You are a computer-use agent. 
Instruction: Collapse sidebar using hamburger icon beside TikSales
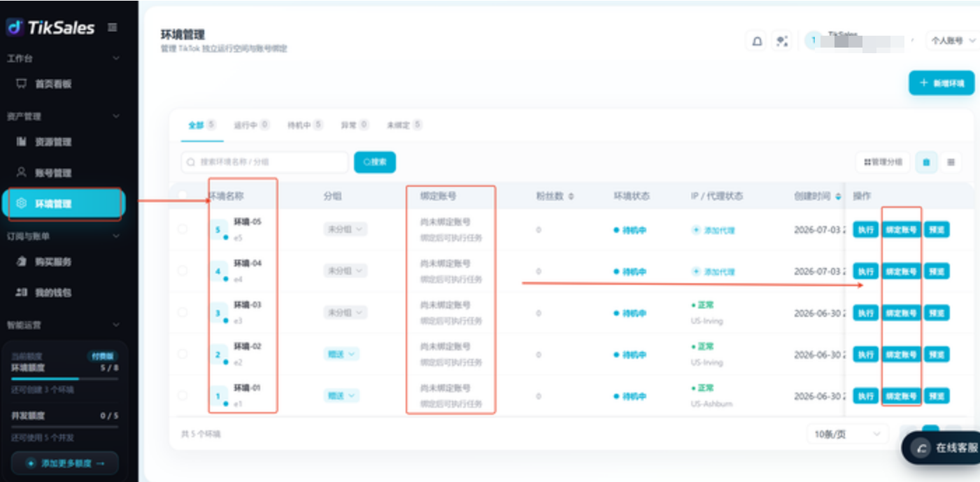point(113,27)
